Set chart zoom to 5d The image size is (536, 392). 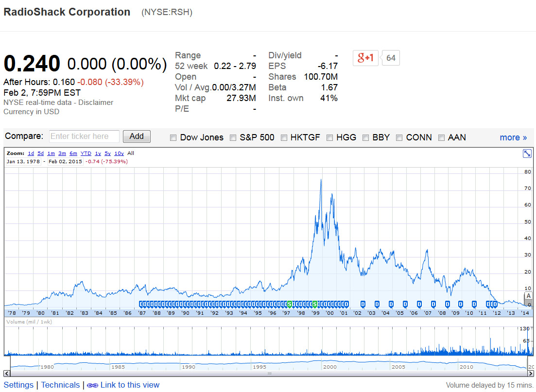point(40,153)
